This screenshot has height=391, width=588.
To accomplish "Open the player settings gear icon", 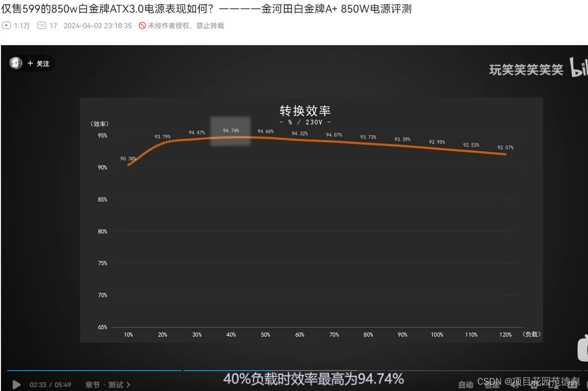I will 534,385.
